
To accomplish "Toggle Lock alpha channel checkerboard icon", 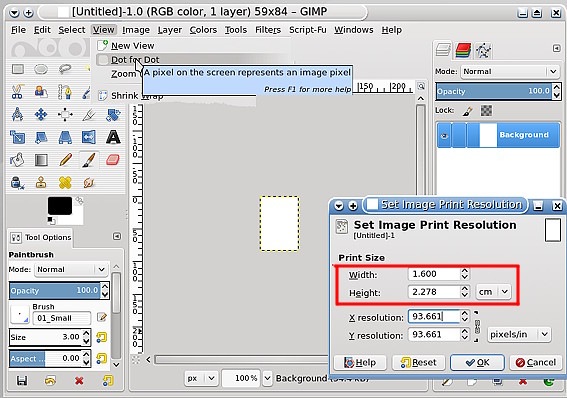I will click(486, 111).
